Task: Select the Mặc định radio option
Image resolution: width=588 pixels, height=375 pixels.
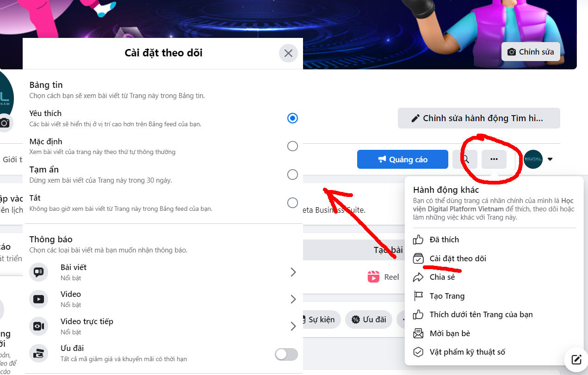Action: 292,146
